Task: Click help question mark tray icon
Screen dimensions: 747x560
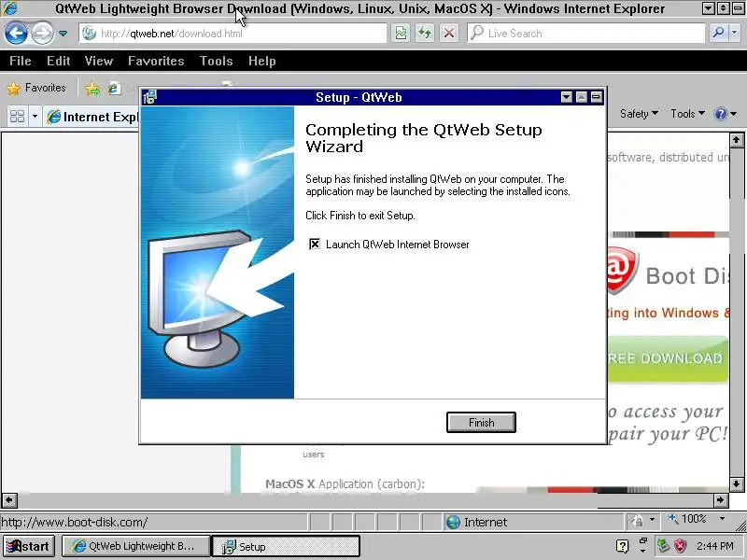Action: click(x=622, y=546)
